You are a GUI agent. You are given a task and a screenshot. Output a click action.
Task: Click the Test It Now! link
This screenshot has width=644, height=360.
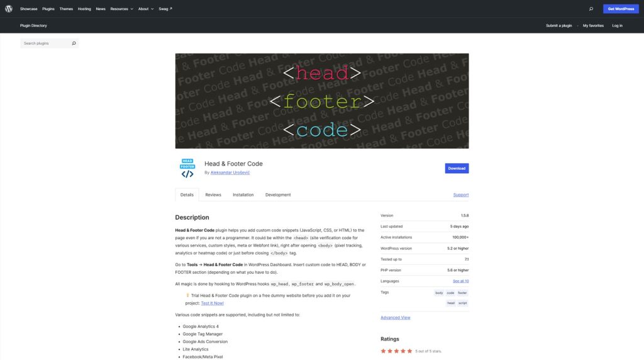click(x=213, y=303)
